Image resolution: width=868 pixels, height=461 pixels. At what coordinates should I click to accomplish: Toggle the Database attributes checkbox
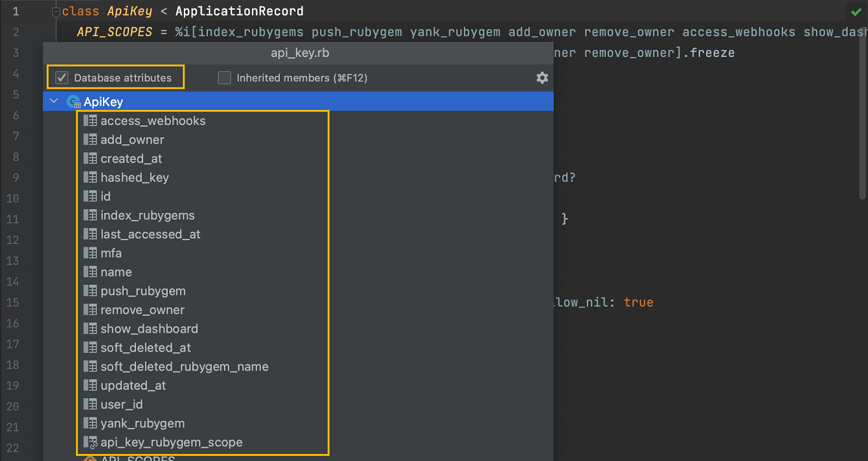tap(62, 78)
